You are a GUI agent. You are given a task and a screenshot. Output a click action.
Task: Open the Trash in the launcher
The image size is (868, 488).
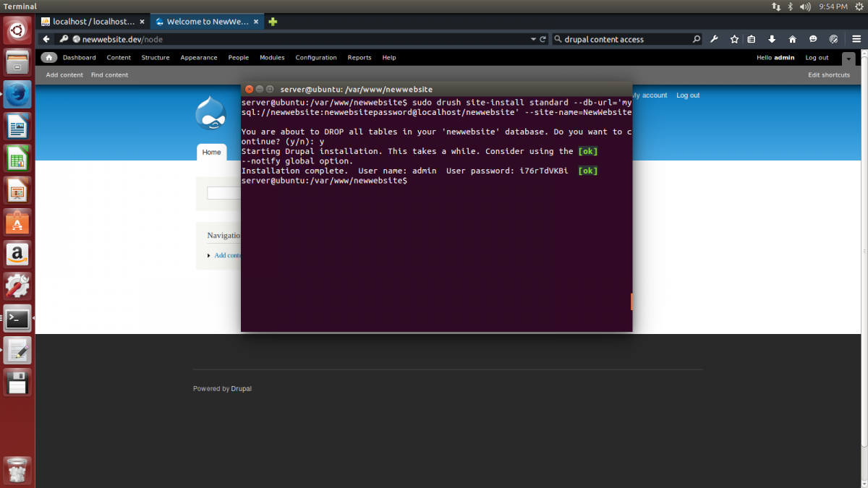point(17,470)
